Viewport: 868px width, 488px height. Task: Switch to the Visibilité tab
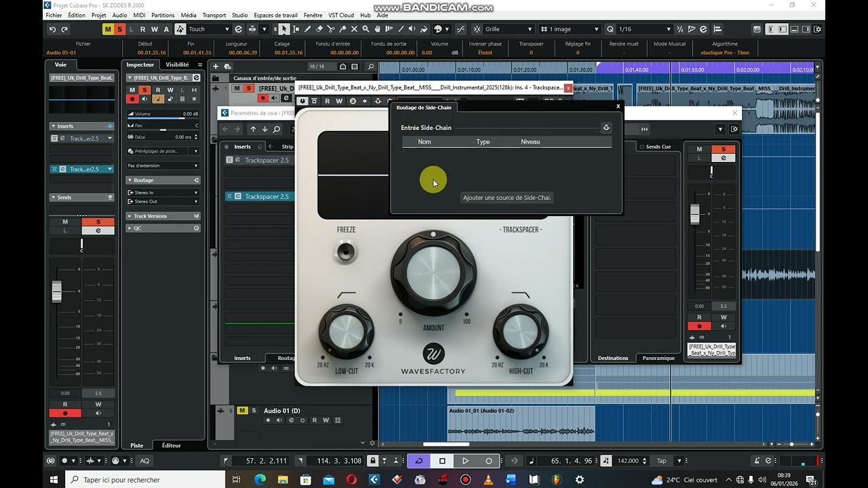pyautogui.click(x=178, y=64)
